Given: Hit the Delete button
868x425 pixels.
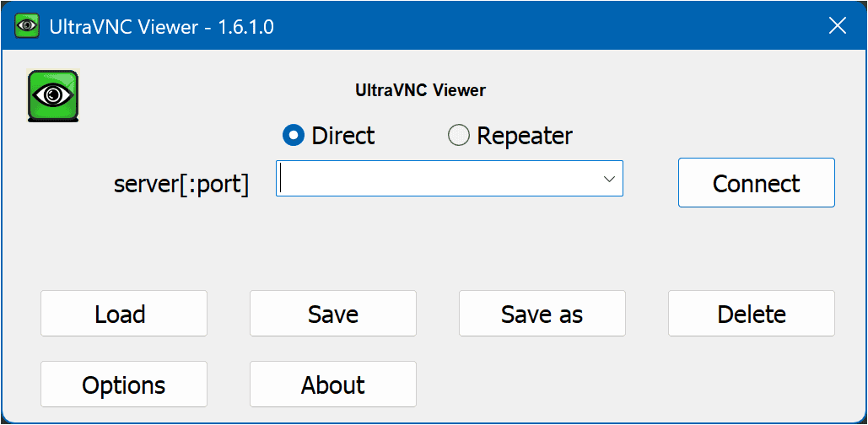Looking at the screenshot, I should coord(752,314).
